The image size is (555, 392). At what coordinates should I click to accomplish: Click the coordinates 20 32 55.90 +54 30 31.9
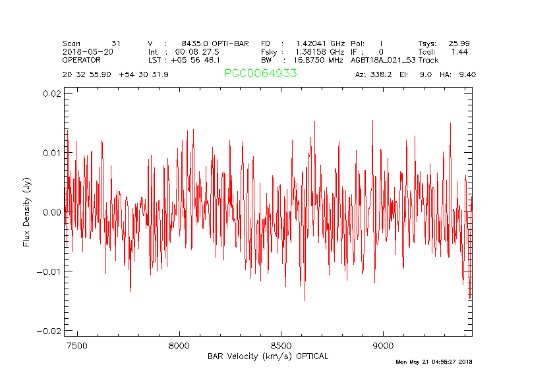click(115, 74)
